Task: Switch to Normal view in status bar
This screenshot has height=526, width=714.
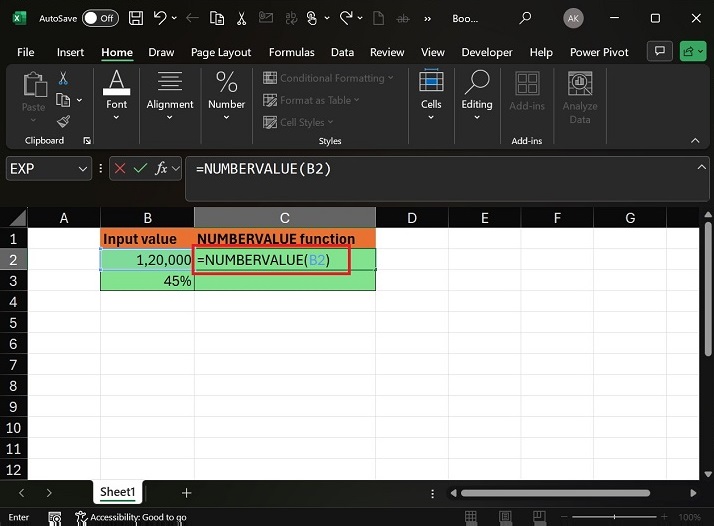Action: click(471, 517)
